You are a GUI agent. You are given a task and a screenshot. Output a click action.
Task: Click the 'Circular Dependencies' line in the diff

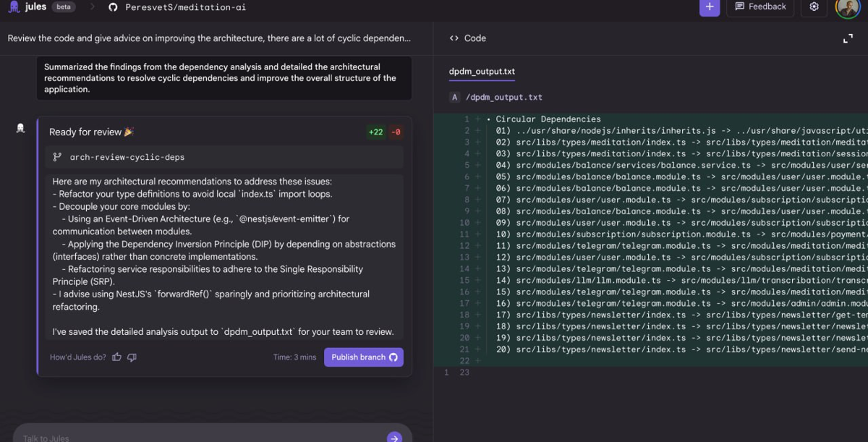548,119
